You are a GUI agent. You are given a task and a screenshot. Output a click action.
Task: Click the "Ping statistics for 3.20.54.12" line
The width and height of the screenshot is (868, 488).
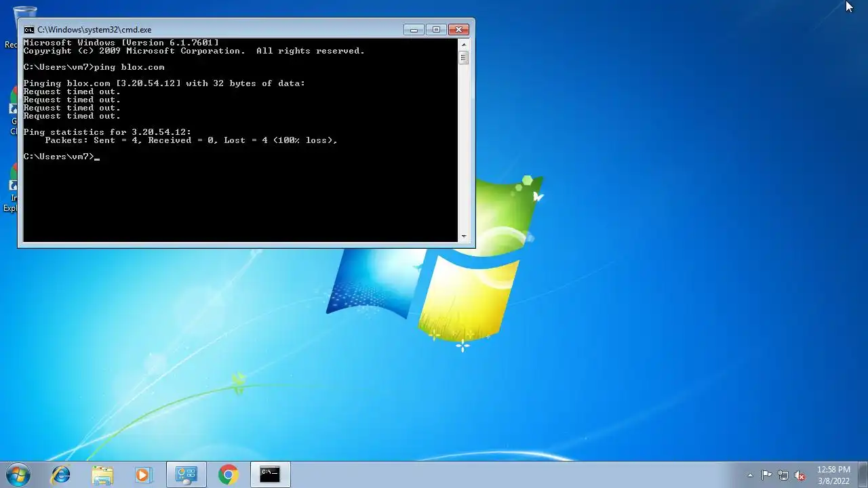coord(107,132)
